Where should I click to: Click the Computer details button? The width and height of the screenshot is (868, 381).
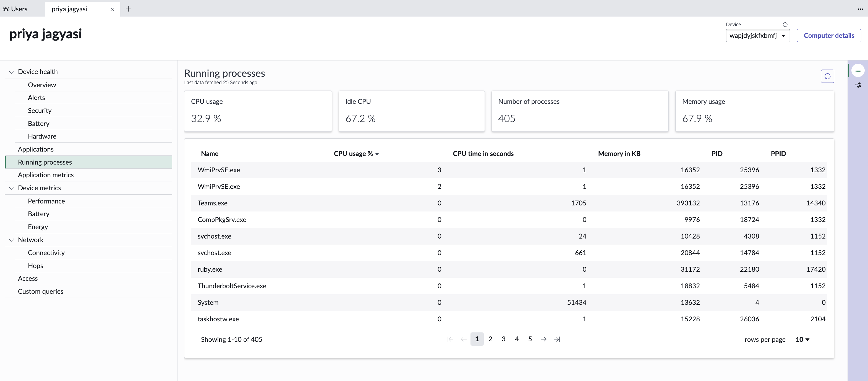(828, 36)
